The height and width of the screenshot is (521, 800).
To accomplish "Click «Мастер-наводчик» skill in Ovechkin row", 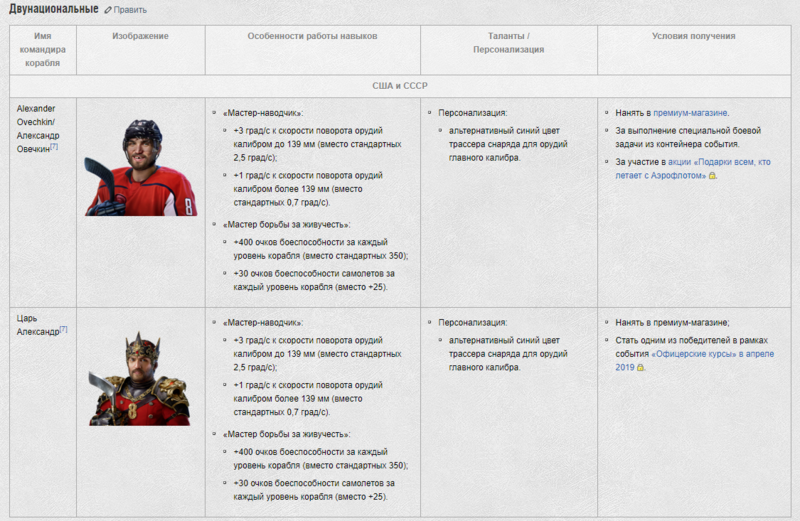I will [263, 113].
